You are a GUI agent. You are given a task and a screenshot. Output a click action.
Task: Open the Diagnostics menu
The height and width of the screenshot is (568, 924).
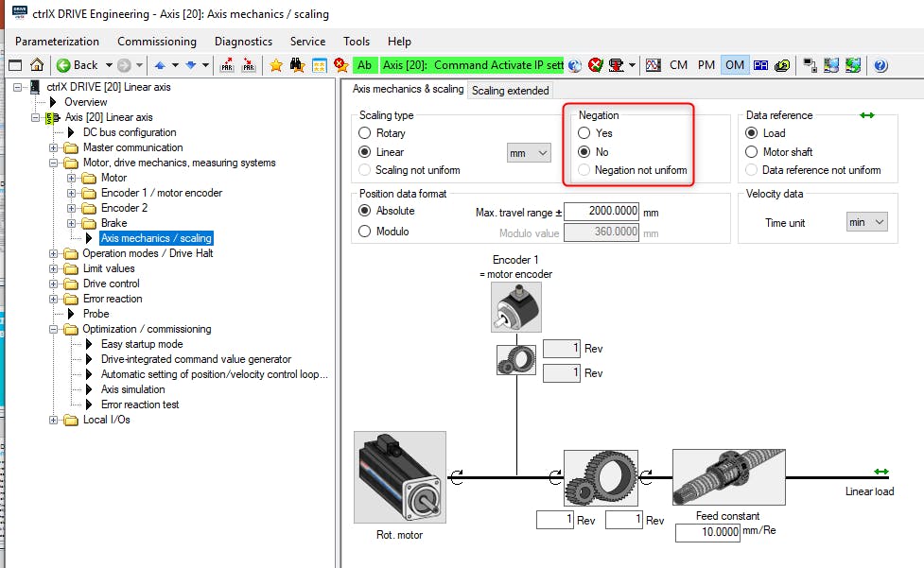coord(243,42)
